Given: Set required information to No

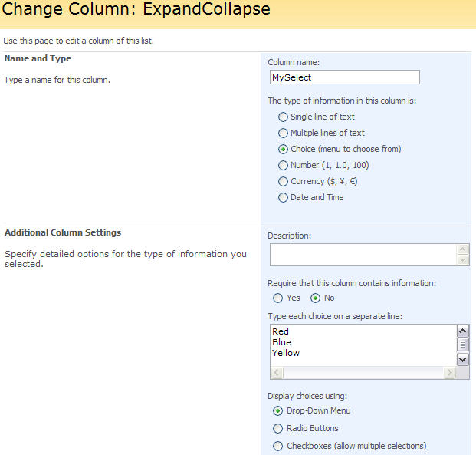Looking at the screenshot, I should tap(315, 298).
